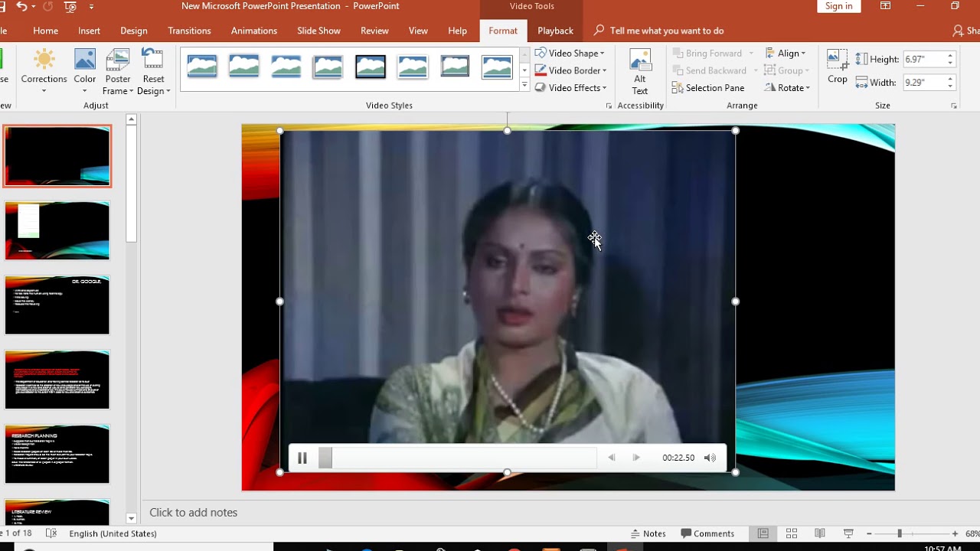
Task: Open the Help tab
Action: point(457,31)
